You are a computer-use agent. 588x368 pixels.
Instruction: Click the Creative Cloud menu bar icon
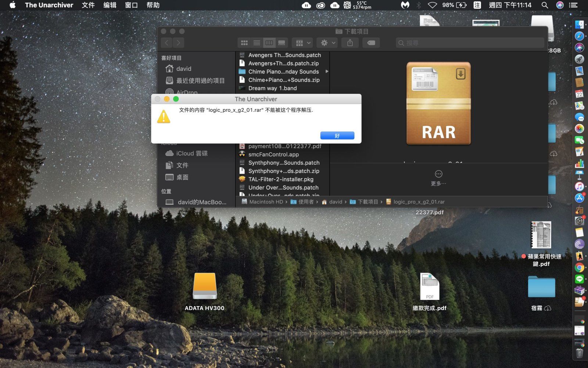[320, 5]
